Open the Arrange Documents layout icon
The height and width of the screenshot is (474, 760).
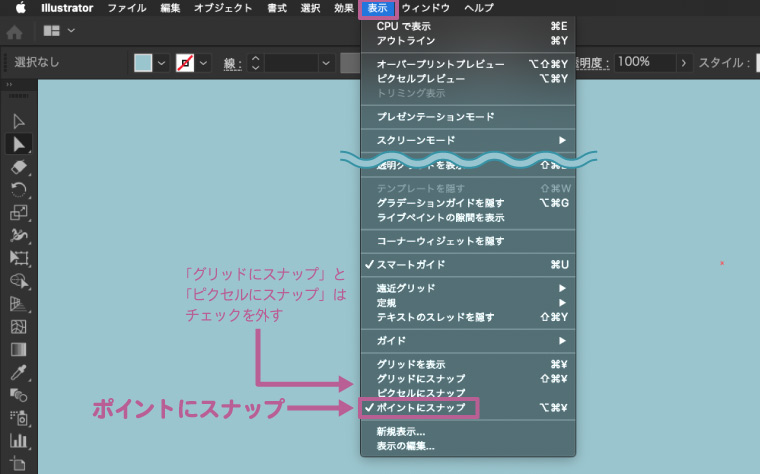coord(51,31)
